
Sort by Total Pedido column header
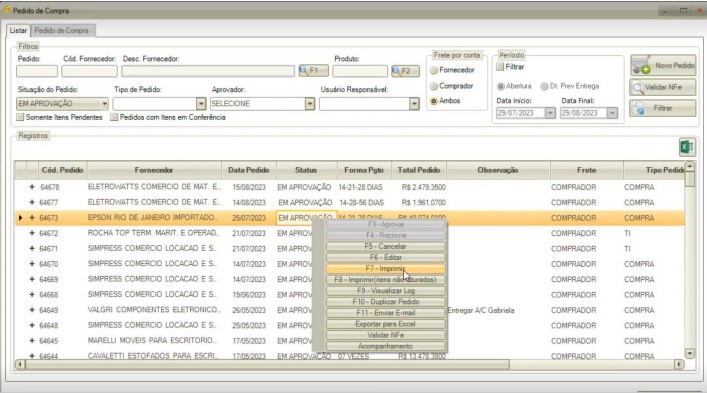(x=418, y=170)
